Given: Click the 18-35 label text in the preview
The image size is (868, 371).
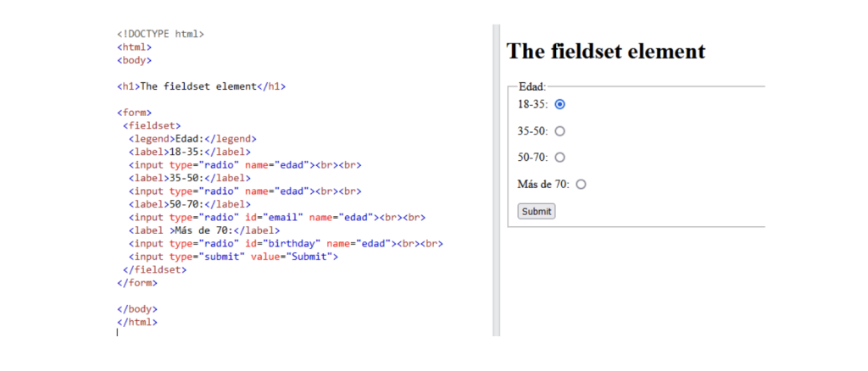Looking at the screenshot, I should 532,104.
